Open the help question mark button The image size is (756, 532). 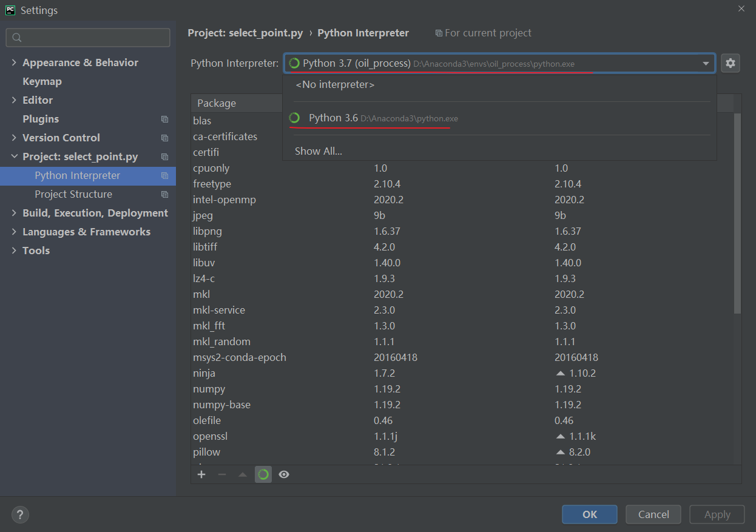pyautogui.click(x=20, y=514)
